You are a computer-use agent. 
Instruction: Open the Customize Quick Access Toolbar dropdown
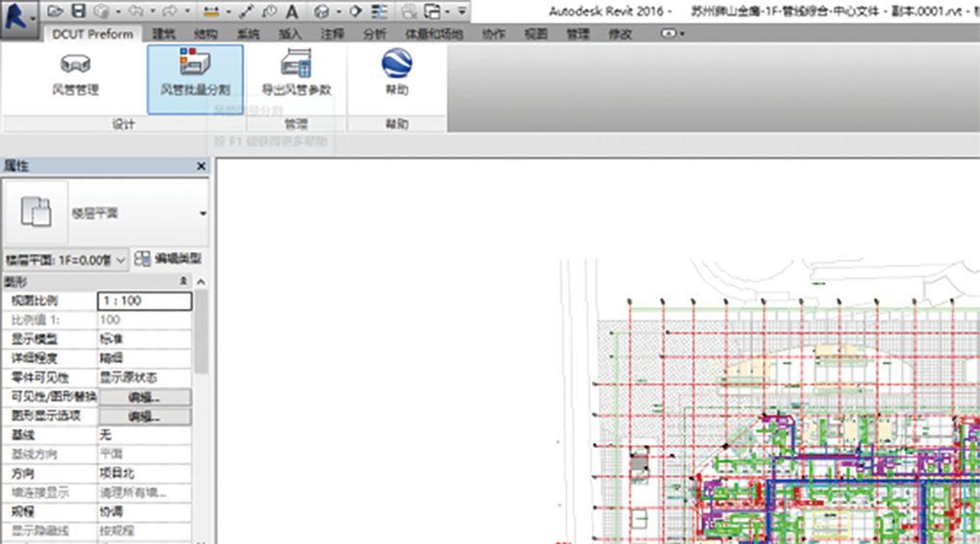click(x=462, y=12)
